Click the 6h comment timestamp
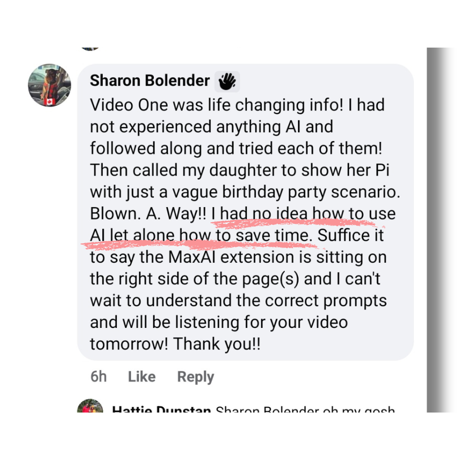476x476 pixels. coord(98,377)
